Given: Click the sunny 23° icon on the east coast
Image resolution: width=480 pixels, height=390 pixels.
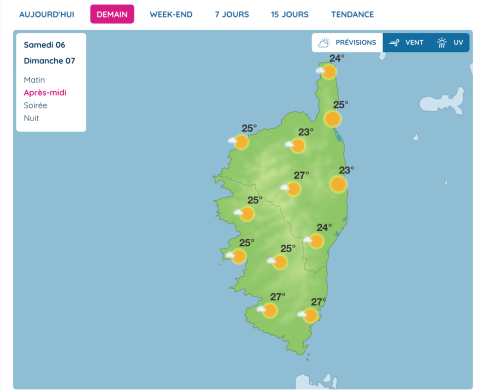Looking at the screenshot, I should [338, 184].
